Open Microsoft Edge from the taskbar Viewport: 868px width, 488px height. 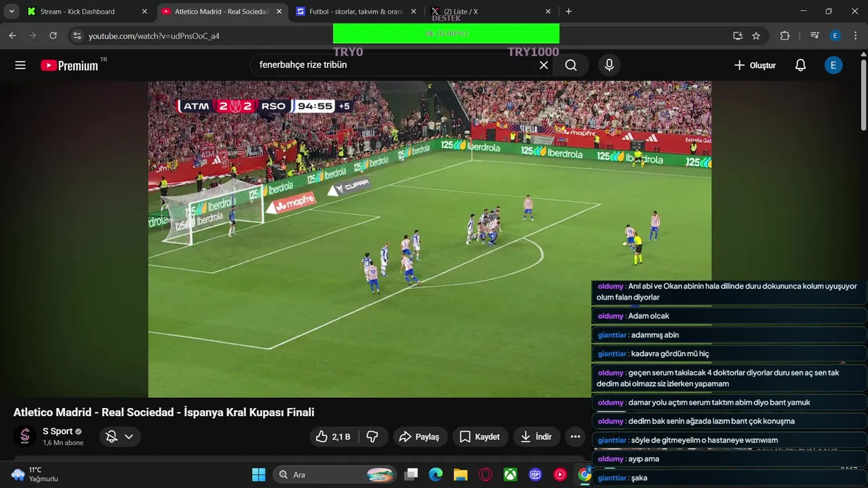(435, 474)
